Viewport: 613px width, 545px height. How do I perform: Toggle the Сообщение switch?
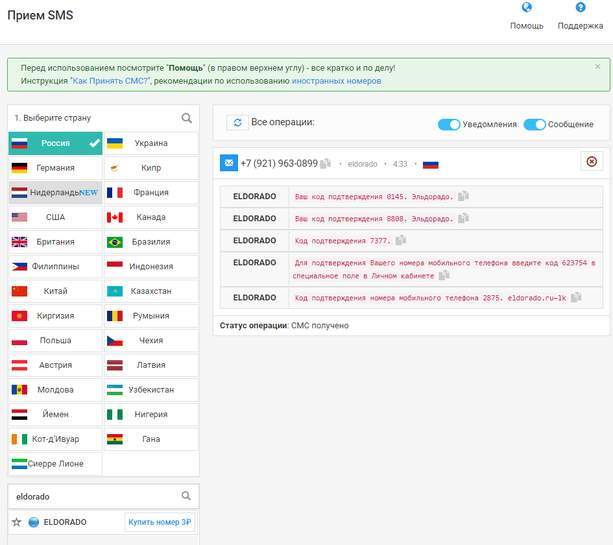click(x=534, y=124)
